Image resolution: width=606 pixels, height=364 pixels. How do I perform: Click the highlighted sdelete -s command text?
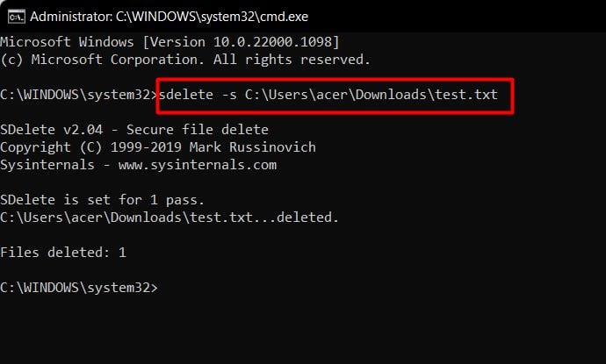[328, 95]
